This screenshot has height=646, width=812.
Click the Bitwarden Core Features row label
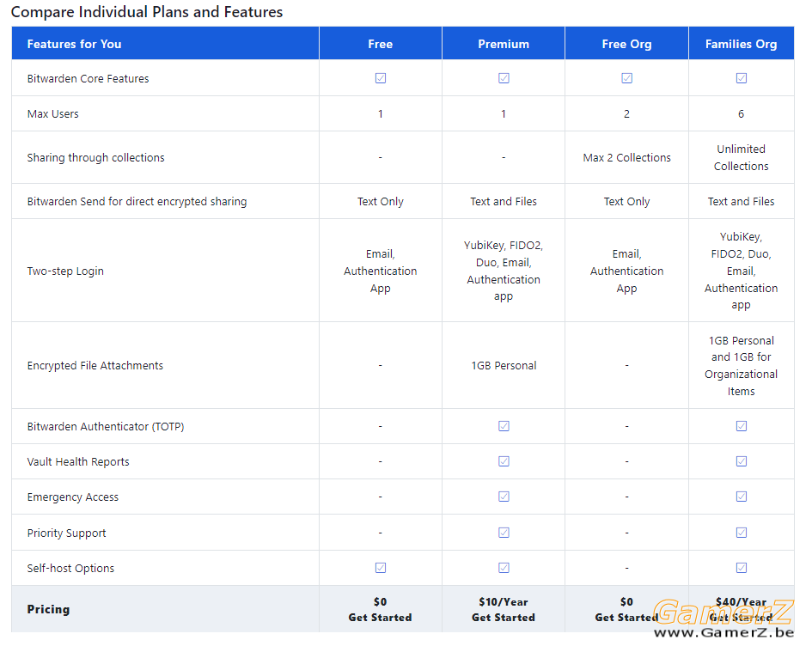coord(88,79)
